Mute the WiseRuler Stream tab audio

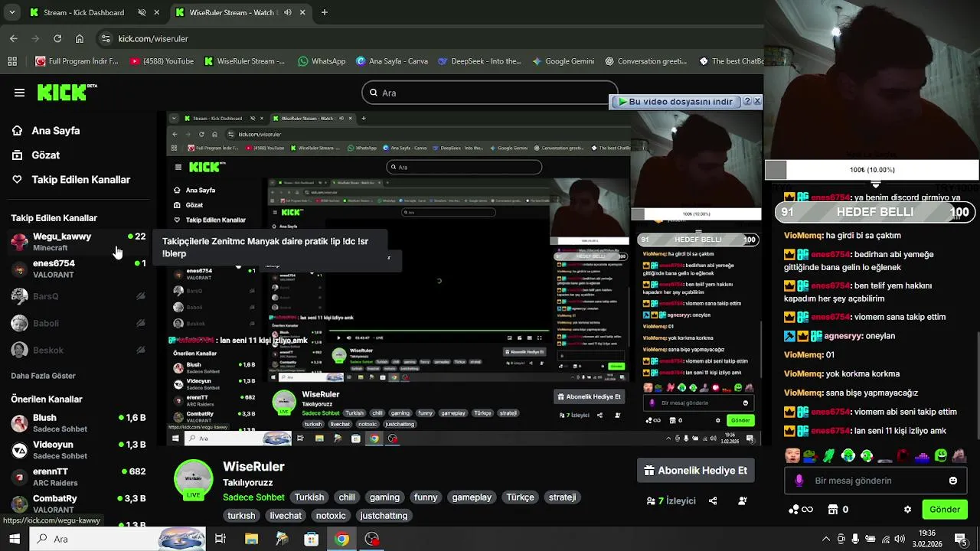pyautogui.click(x=288, y=12)
